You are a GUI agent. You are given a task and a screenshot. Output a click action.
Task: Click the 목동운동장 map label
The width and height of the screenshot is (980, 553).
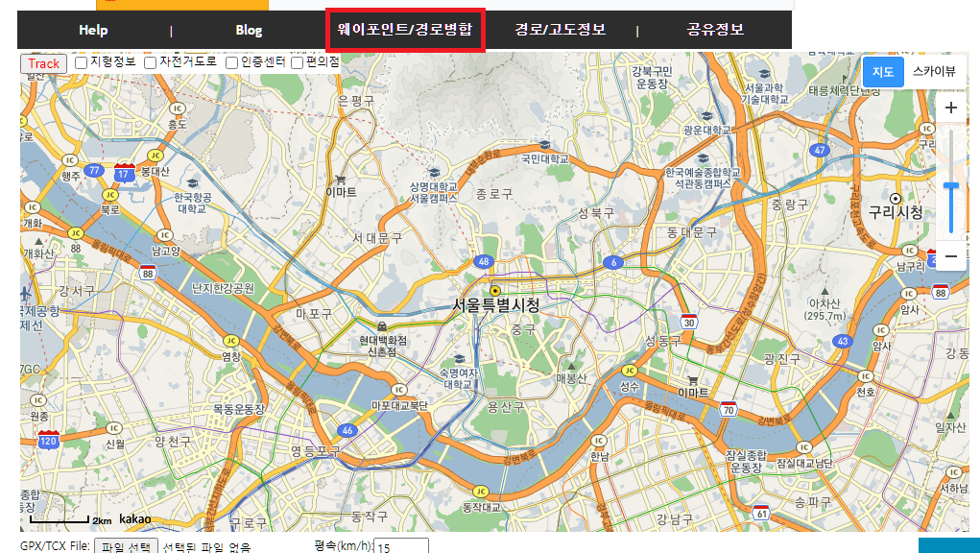click(239, 409)
